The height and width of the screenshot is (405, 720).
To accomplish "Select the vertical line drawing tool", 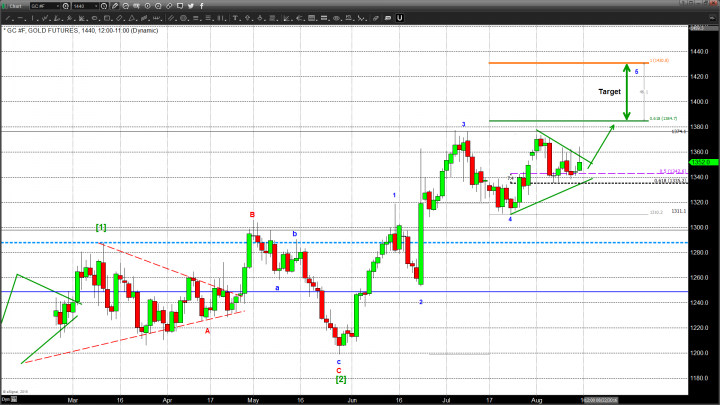I will (33, 18).
